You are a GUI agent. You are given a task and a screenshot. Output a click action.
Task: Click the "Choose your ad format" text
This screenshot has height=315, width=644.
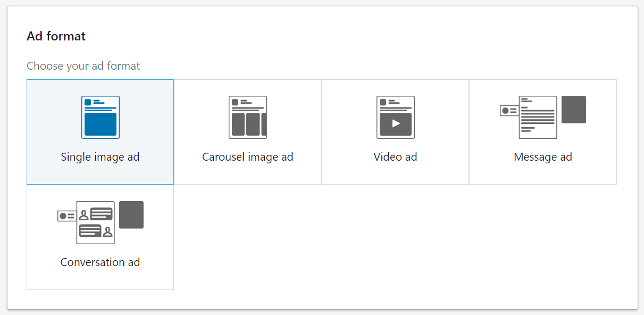point(83,66)
